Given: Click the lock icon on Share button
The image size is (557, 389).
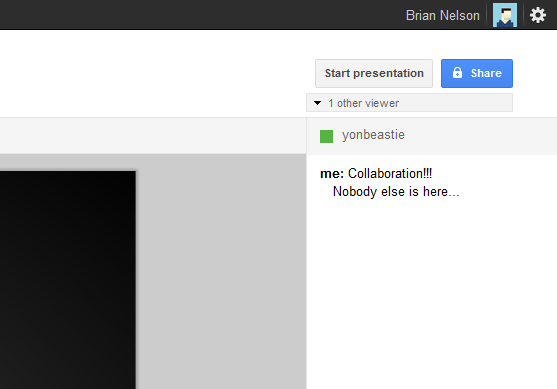Looking at the screenshot, I should pos(457,73).
